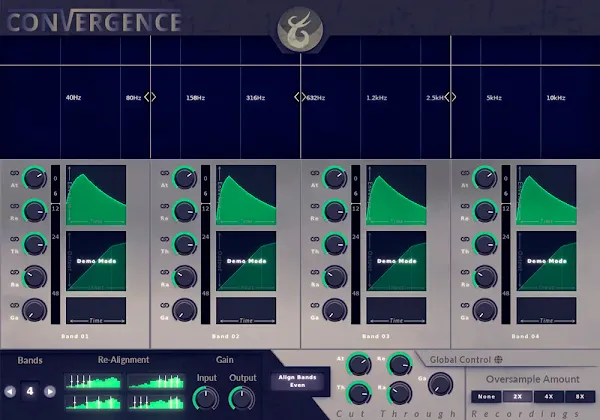Toggle Band 02 Attack link icon
This screenshot has height=420, width=600.
pyautogui.click(x=165, y=173)
